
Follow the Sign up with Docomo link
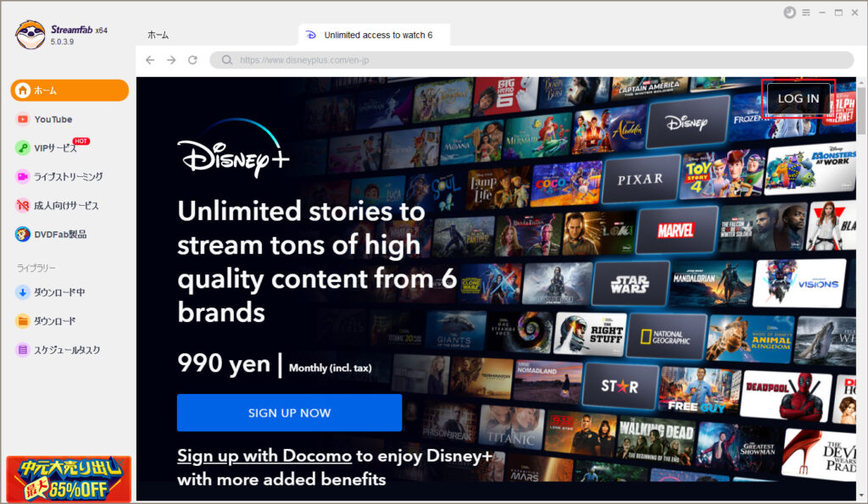point(264,456)
